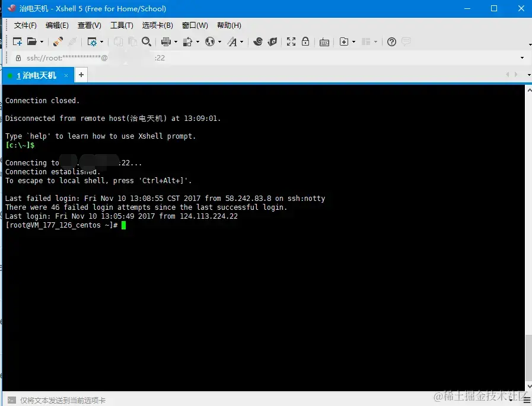Click the compose bar terminal icon
This screenshot has height=406, width=532.
(x=11, y=400)
